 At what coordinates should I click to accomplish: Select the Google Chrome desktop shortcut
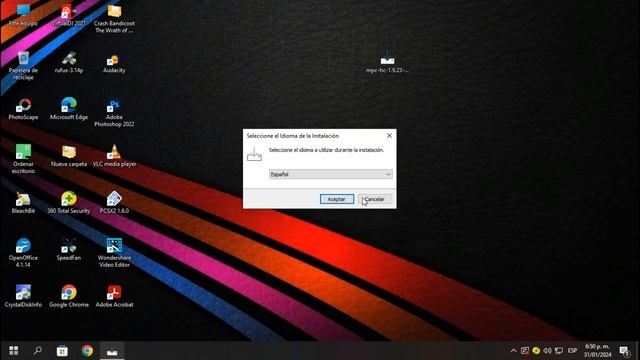tap(69, 297)
